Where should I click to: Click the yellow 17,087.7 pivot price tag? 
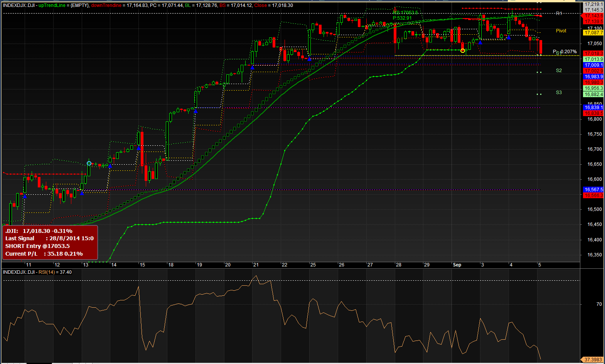[x=593, y=33]
